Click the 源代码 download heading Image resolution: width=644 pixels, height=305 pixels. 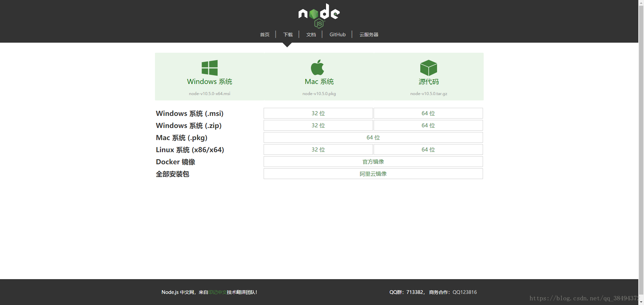coord(429,82)
